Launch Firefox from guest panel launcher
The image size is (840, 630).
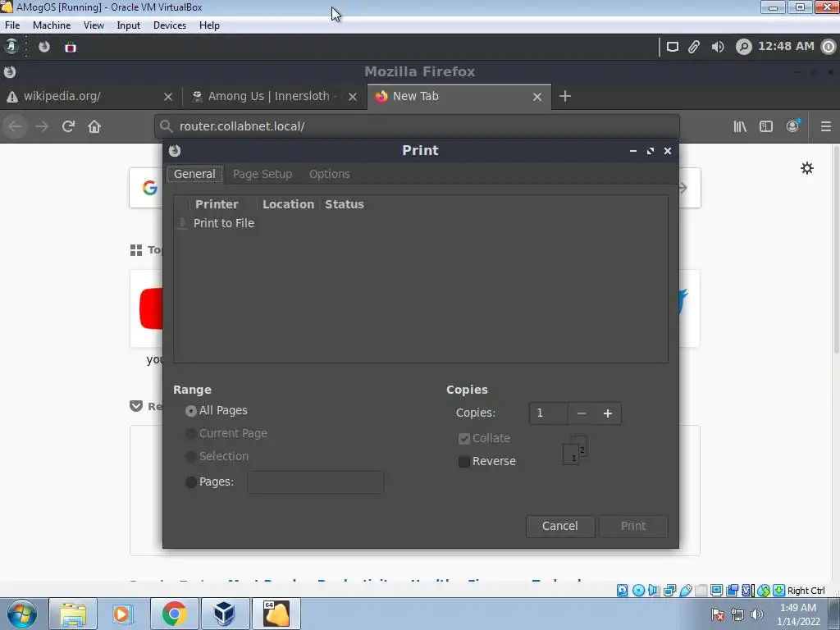pos(44,47)
